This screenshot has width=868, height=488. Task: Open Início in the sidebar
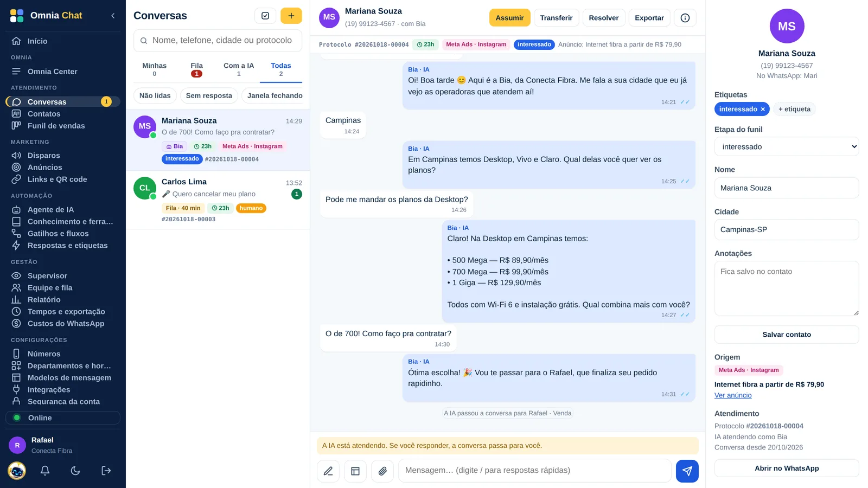pyautogui.click(x=63, y=41)
